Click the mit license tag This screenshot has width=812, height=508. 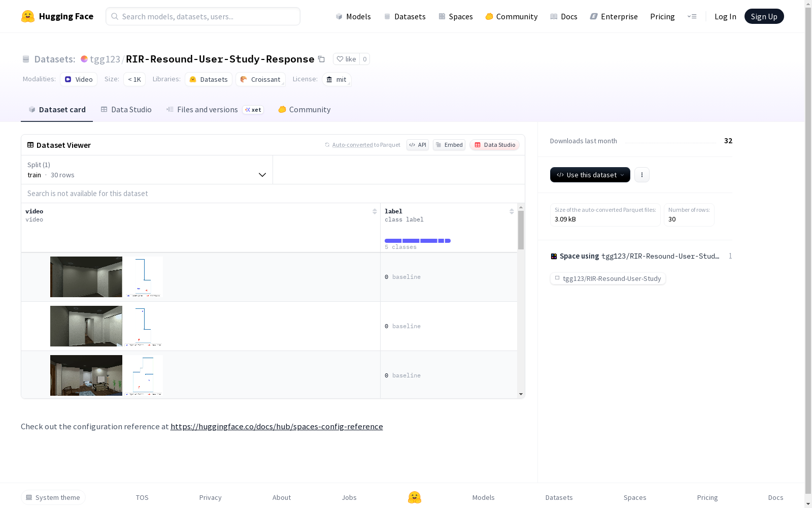point(336,79)
